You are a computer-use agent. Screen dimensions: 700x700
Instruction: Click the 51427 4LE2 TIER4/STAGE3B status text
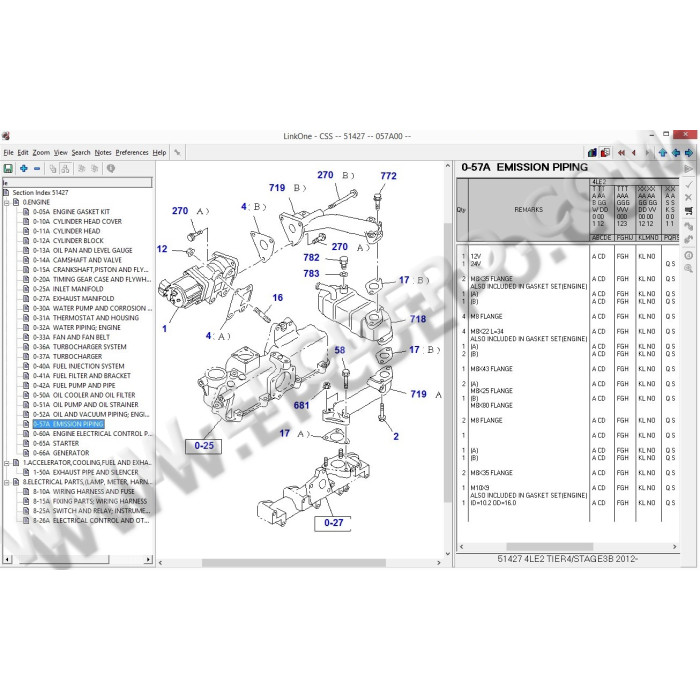point(567,559)
